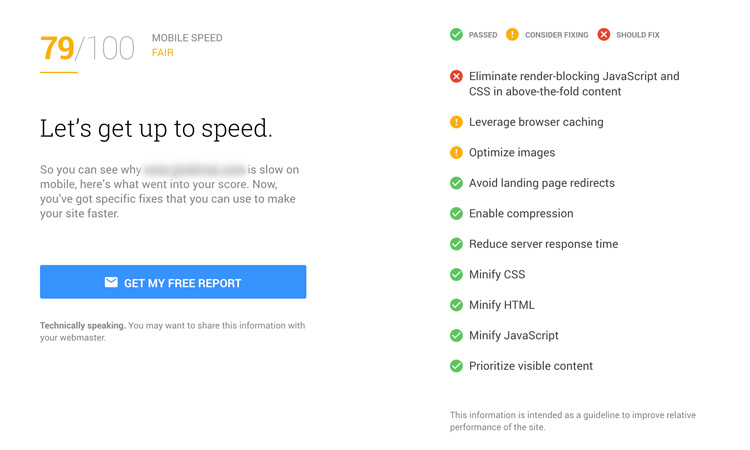Click the green check beside Prioritize visible content
This screenshot has width=750, height=450.
coord(456,366)
